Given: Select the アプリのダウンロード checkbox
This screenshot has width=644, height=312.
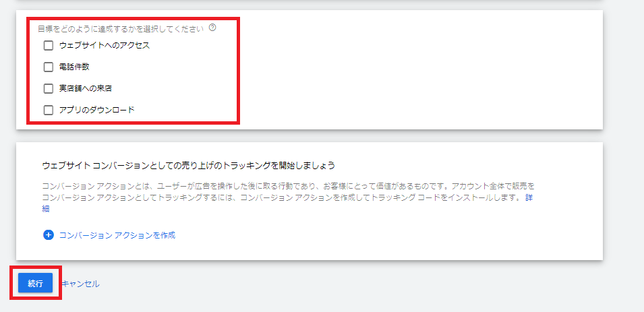Looking at the screenshot, I should coord(49,110).
